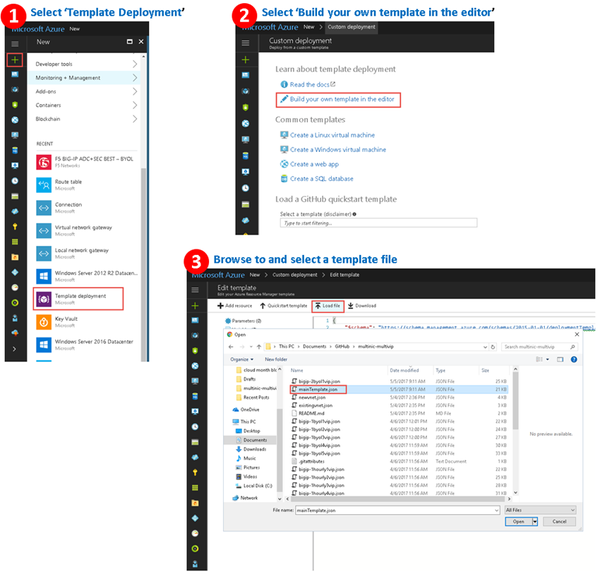The width and height of the screenshot is (600, 575).
Task: Open the File name history dropdown arrow
Action: 497,511
